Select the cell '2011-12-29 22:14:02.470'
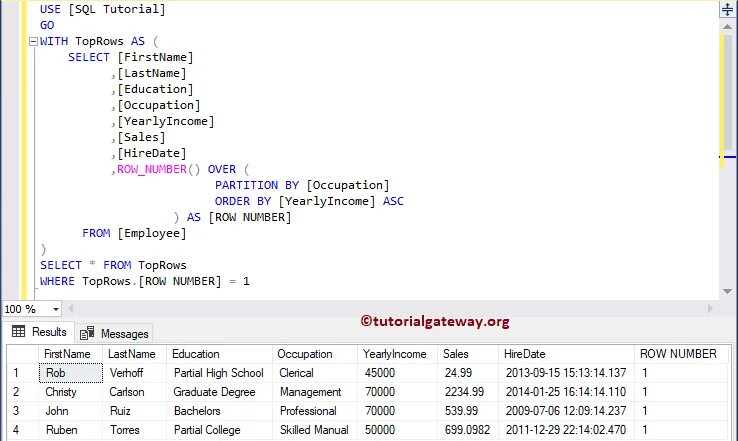 click(566, 430)
